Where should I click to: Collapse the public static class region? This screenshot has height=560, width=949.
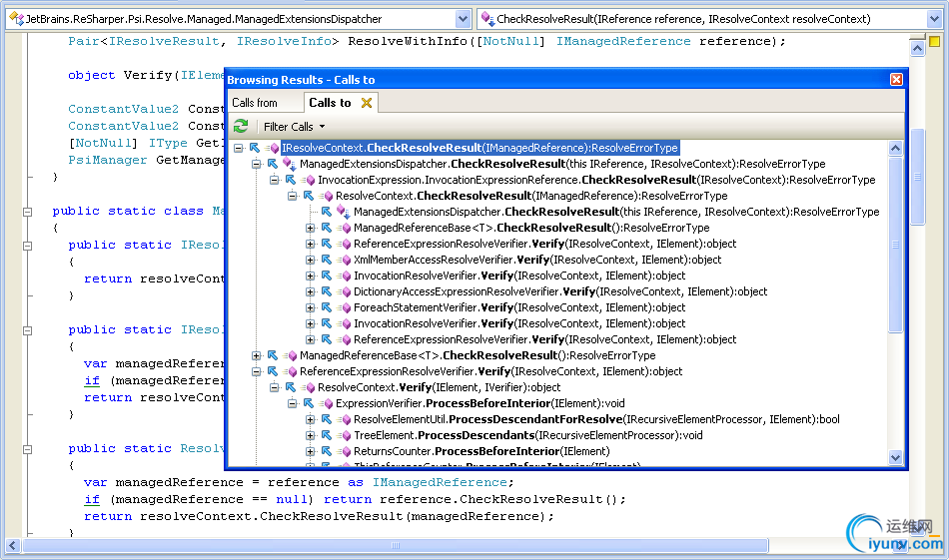27,212
